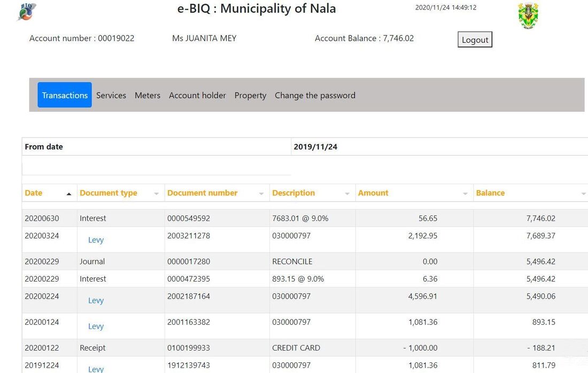Screen dimensions: 588x373
Task: Select document number 2002187164
Action: pyautogui.click(x=189, y=296)
